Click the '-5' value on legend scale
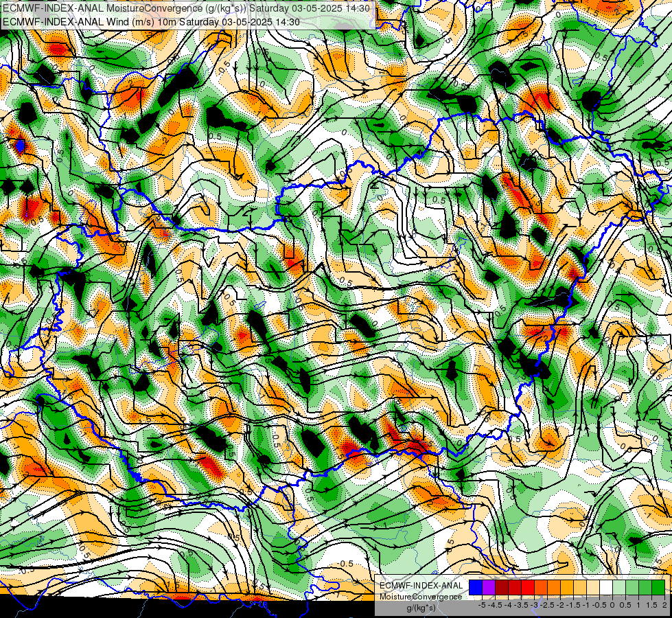This screenshot has width=672, height=618. [x=482, y=605]
